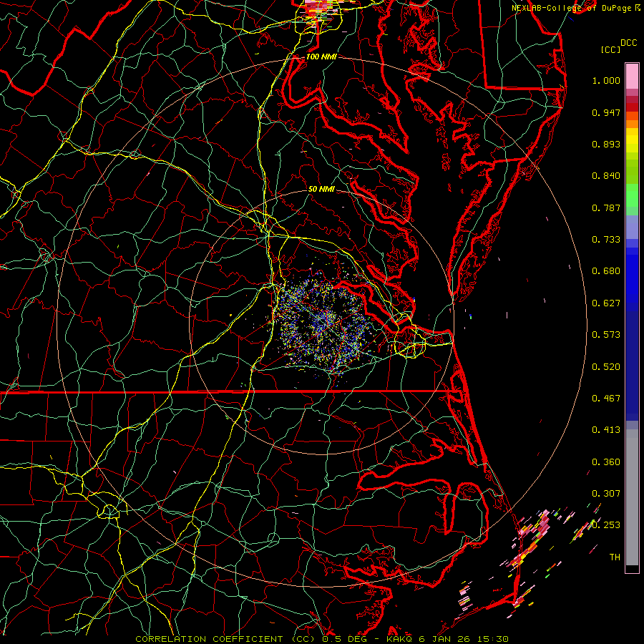Click the 0.680 scale value
The width and height of the screenshot is (644, 644).
point(606,271)
